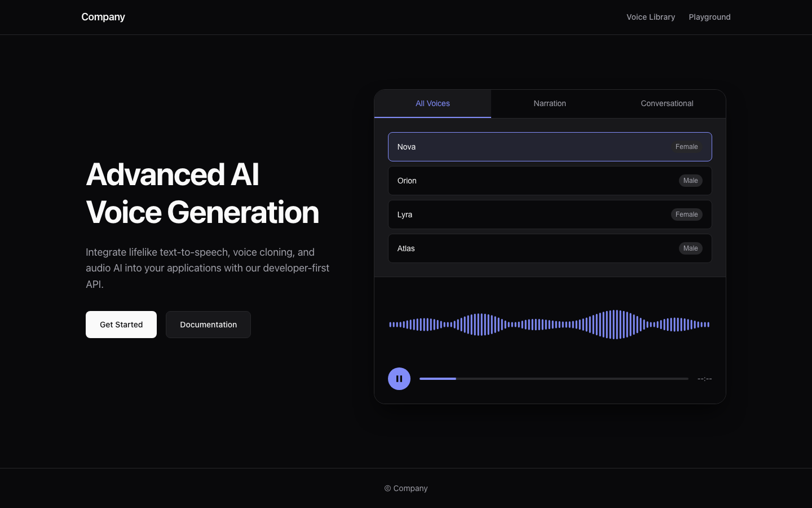Click the Male tag on Orion

(x=691, y=181)
